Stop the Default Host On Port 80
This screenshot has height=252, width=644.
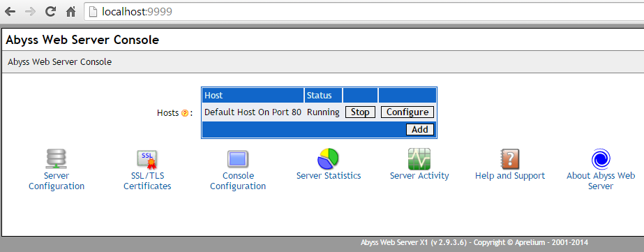point(360,112)
